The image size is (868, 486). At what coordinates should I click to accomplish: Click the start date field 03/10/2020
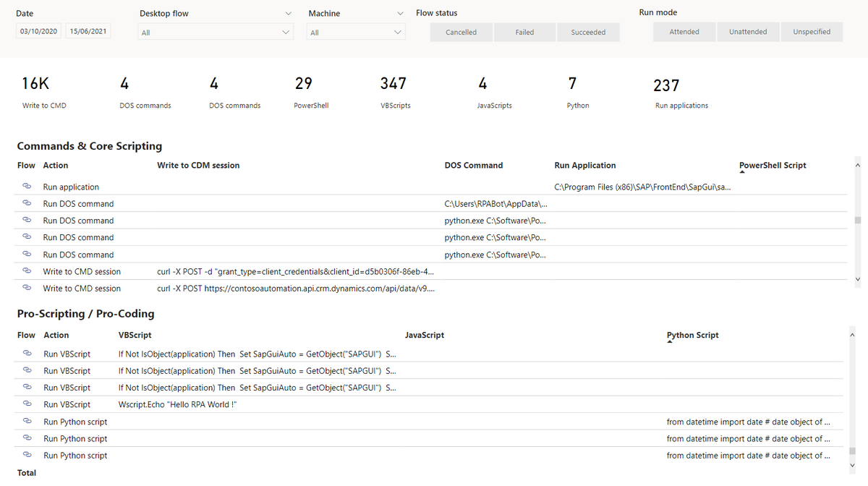tap(39, 32)
